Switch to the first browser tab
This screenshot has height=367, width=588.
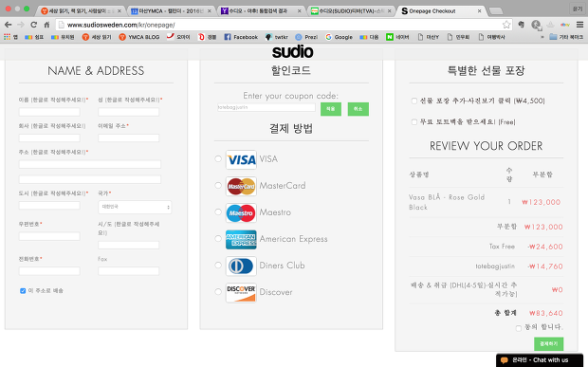coord(81,10)
